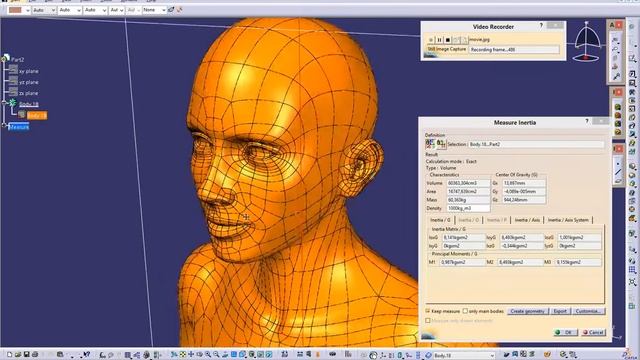
Task: Confirm Measure Inertia with OK
Action: tap(566, 332)
